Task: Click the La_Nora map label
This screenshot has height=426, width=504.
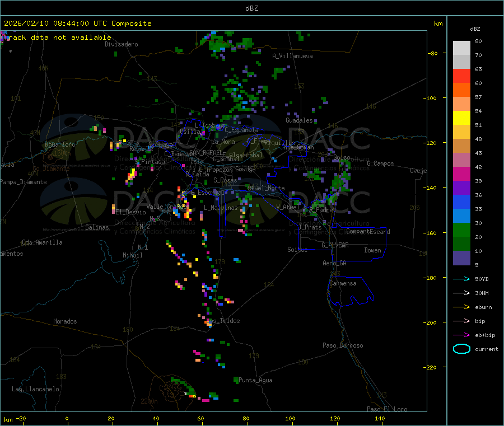Action: point(223,142)
